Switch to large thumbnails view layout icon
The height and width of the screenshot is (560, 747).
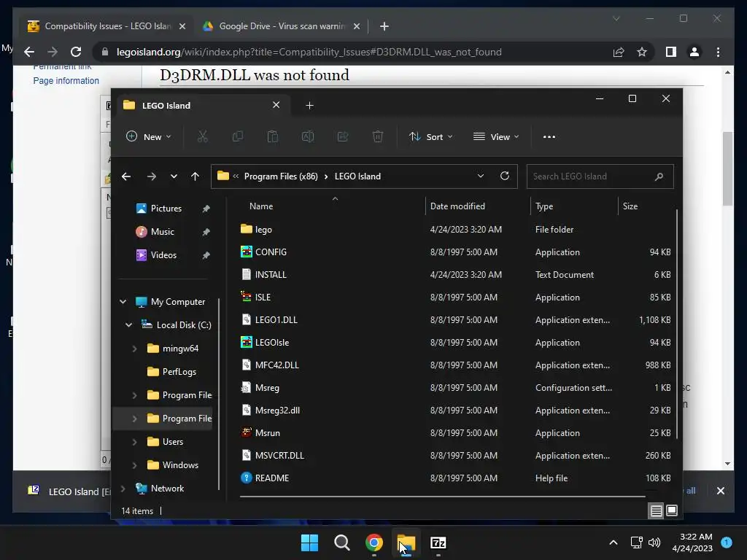(672, 510)
